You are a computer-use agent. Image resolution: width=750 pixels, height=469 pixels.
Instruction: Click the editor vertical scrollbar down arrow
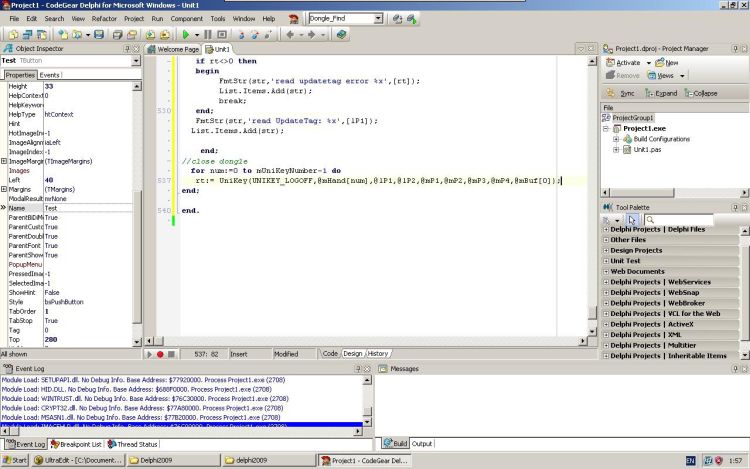(592, 331)
